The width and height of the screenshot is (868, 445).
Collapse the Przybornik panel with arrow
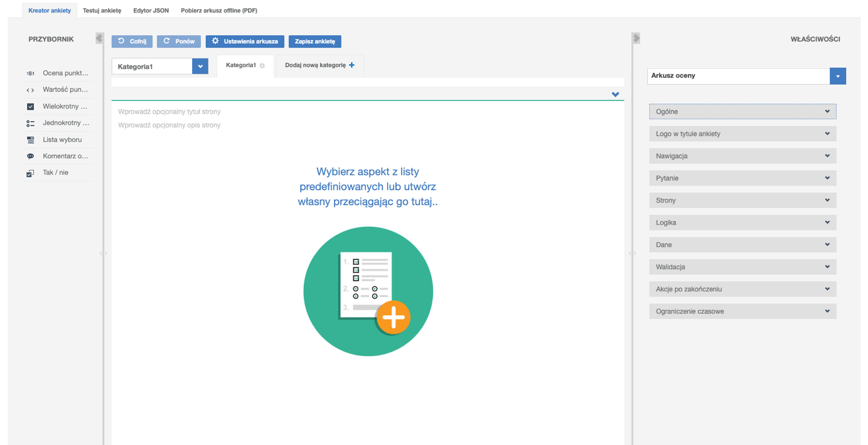99,38
